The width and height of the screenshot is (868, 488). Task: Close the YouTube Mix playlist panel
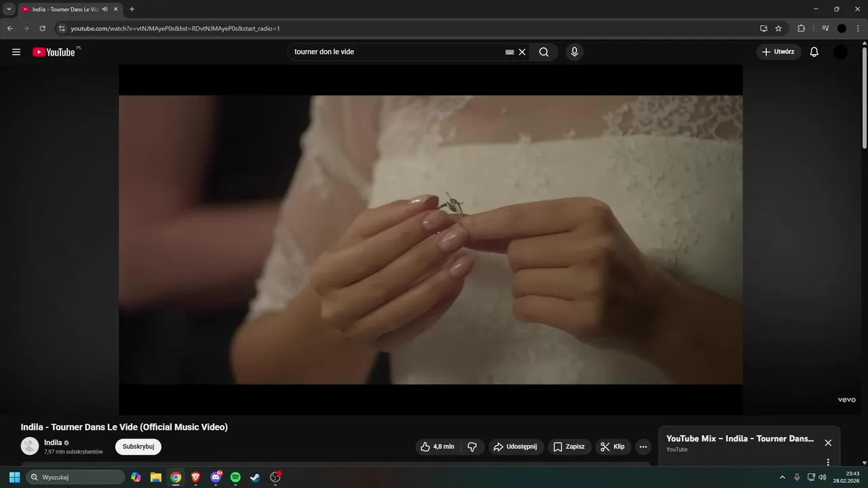[x=828, y=443]
